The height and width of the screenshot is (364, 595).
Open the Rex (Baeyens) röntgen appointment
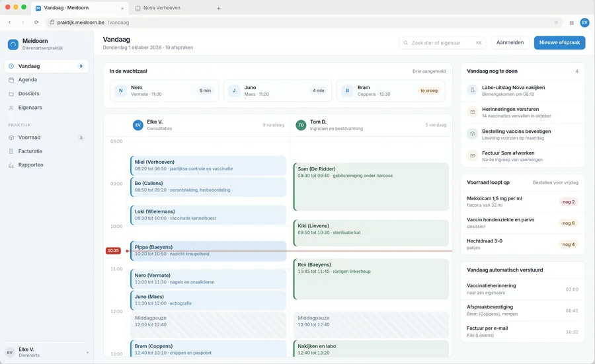371,279
